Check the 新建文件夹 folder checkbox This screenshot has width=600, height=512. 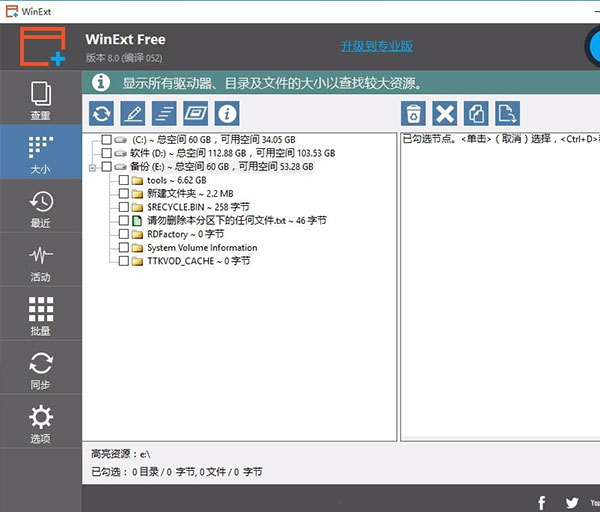coord(124,194)
